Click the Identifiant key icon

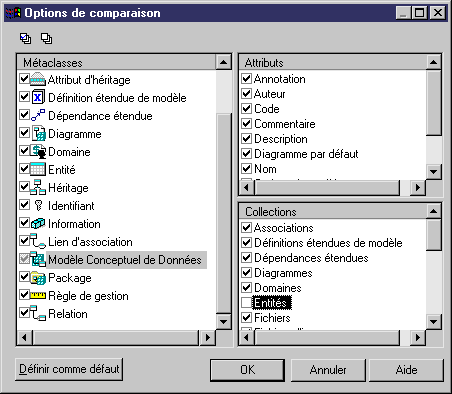coord(38,205)
